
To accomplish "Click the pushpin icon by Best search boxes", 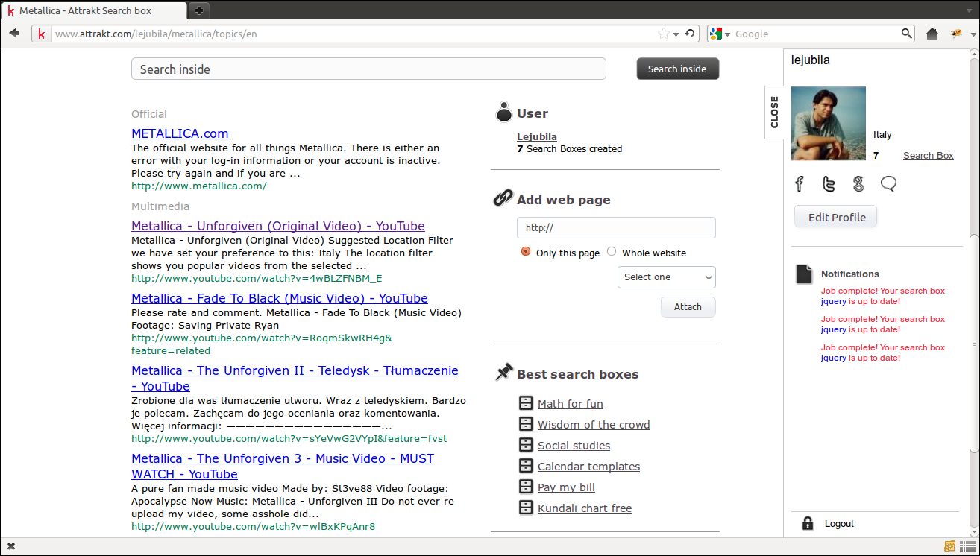I will click(504, 372).
